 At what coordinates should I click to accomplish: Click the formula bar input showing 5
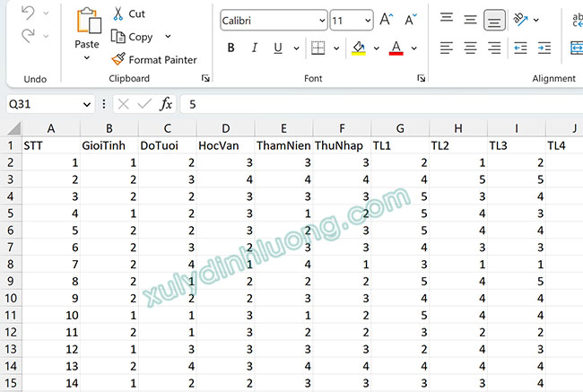[x=377, y=104]
